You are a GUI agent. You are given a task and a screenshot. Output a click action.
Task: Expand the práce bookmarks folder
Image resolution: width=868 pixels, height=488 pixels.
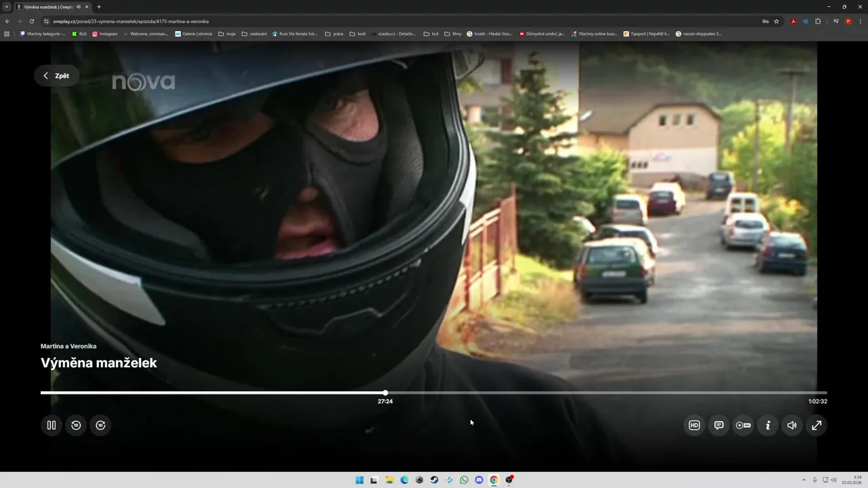tap(334, 33)
